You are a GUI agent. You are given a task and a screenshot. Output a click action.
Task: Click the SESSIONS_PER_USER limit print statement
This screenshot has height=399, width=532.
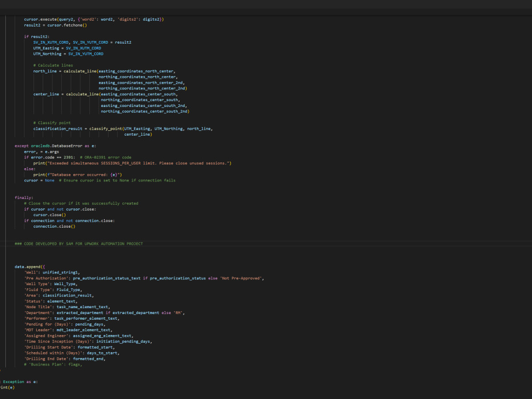[132, 163]
